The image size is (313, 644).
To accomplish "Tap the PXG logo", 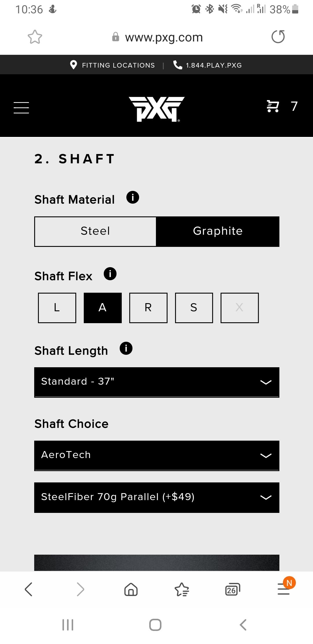I will point(156,109).
